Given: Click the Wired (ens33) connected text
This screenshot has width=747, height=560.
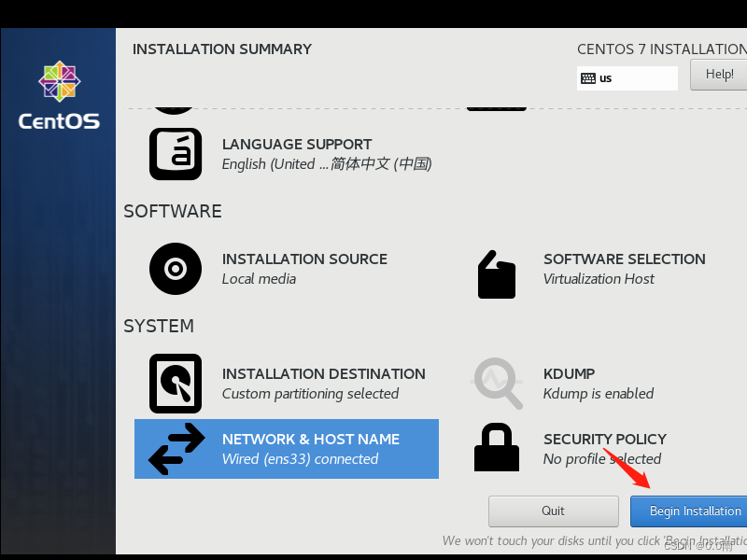Looking at the screenshot, I should click(x=300, y=458).
